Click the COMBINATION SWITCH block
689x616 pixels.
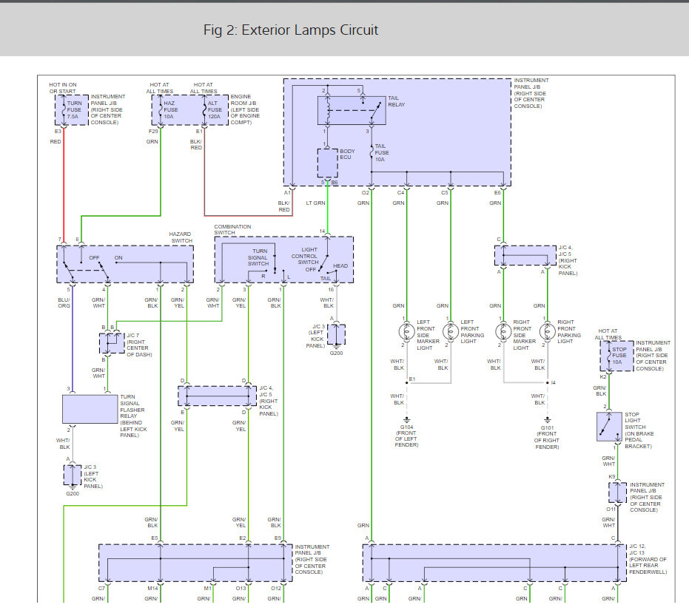tap(284, 260)
